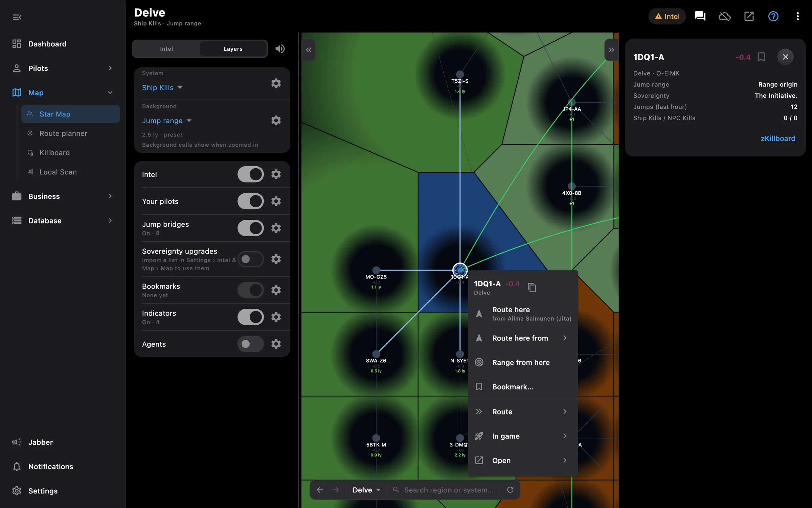Choose Bookmark... in the context menu

coord(523,387)
